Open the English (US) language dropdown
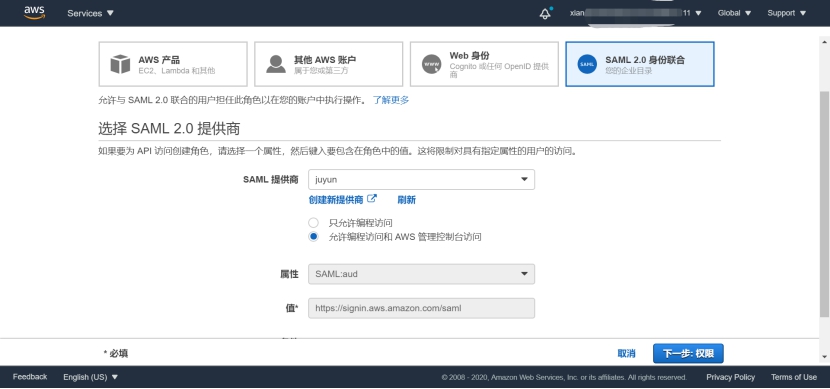 point(91,377)
